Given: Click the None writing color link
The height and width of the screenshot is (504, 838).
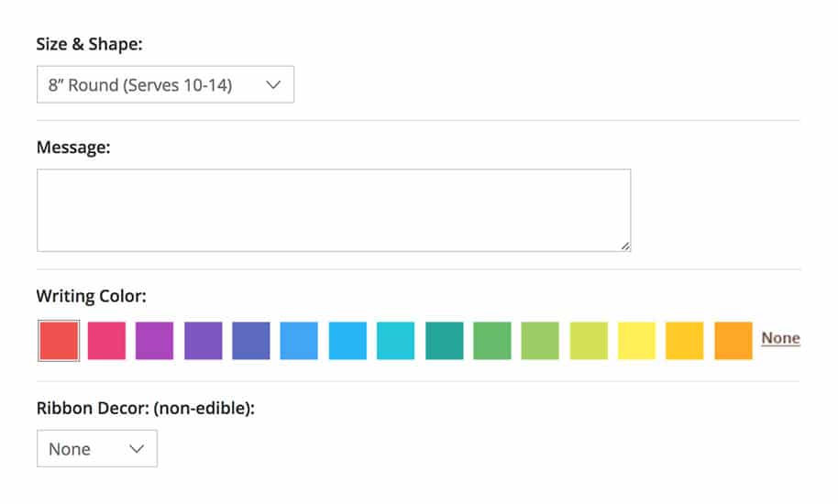Looking at the screenshot, I should (780, 338).
